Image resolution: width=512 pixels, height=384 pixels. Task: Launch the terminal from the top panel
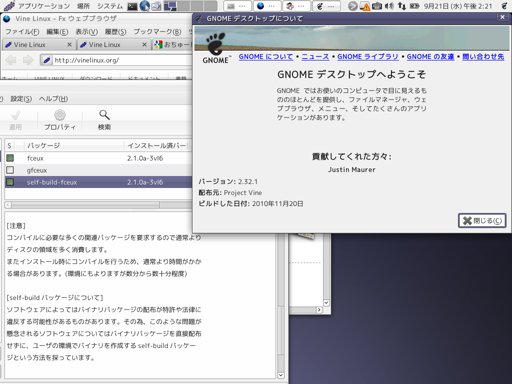point(132,6)
